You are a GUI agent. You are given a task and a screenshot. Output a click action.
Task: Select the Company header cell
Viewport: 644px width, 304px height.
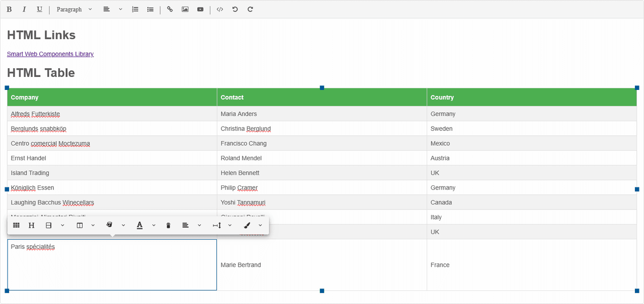click(x=112, y=97)
